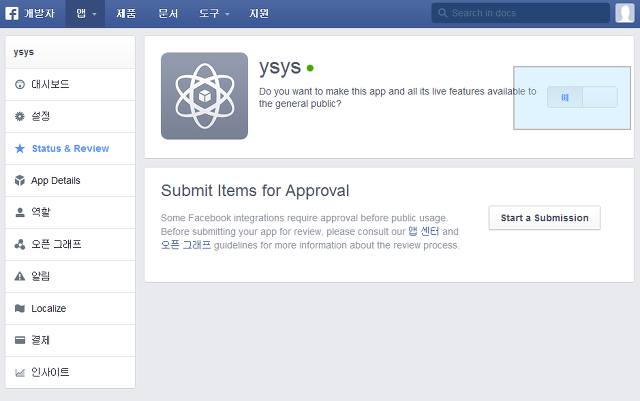This screenshot has width=640, height=401.
Task: Open 설정 in the sidebar
Action: pyautogui.click(x=70, y=116)
